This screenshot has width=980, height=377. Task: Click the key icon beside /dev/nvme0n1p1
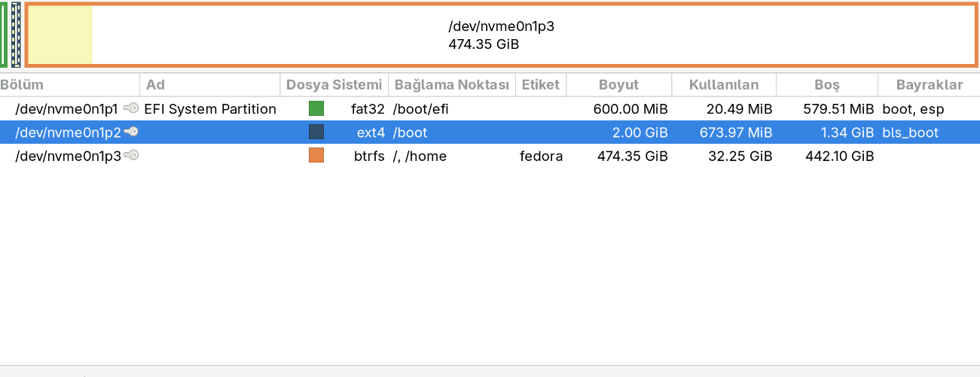(x=131, y=108)
